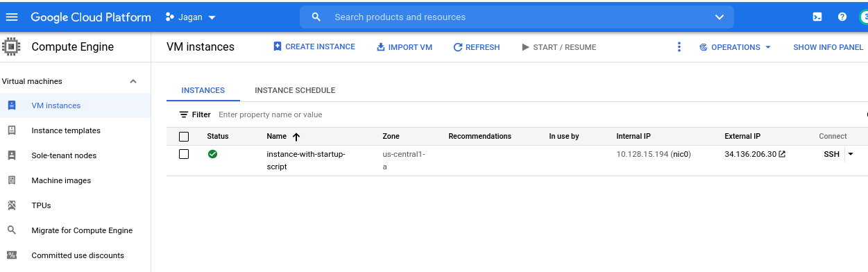
Task: Switch to the INSTANCE SCHEDULE tab
Action: (x=295, y=90)
